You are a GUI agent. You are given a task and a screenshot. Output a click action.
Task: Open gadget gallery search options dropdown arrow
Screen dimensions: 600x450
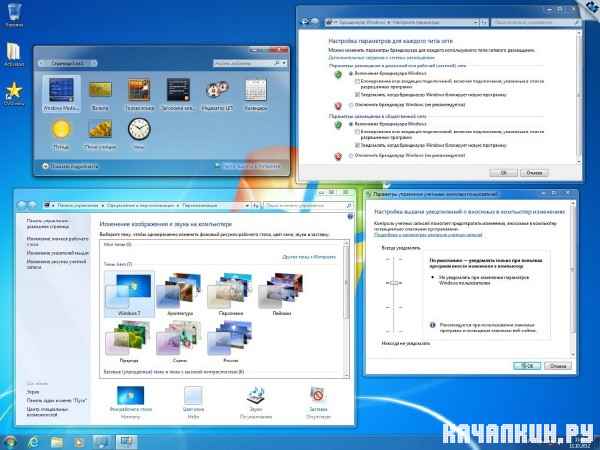284,63
